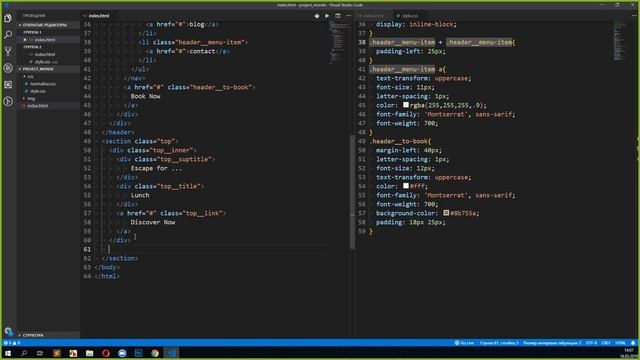Click the #8b755a background-color swatch
Screen dimensions: 640x360
(446, 213)
